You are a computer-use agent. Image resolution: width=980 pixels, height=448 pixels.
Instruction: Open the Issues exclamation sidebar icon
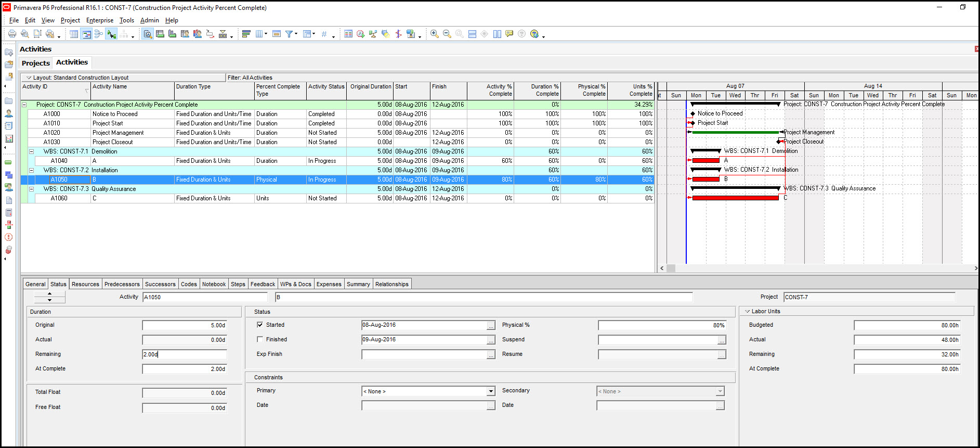(9, 237)
